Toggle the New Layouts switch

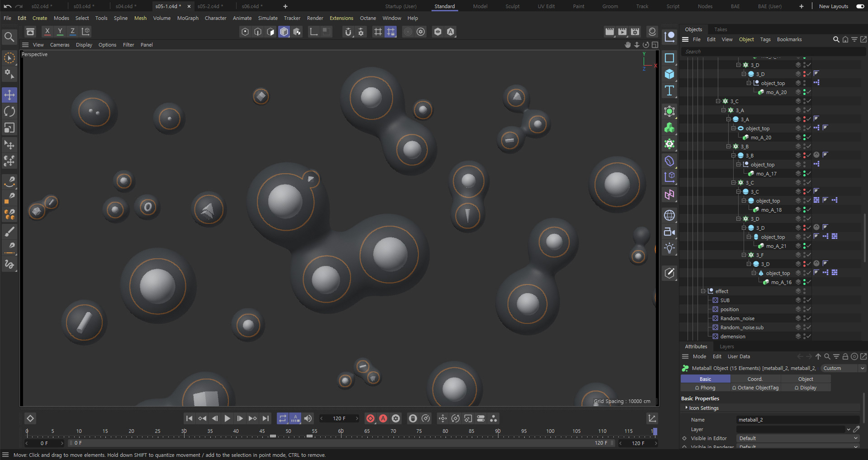click(860, 6)
